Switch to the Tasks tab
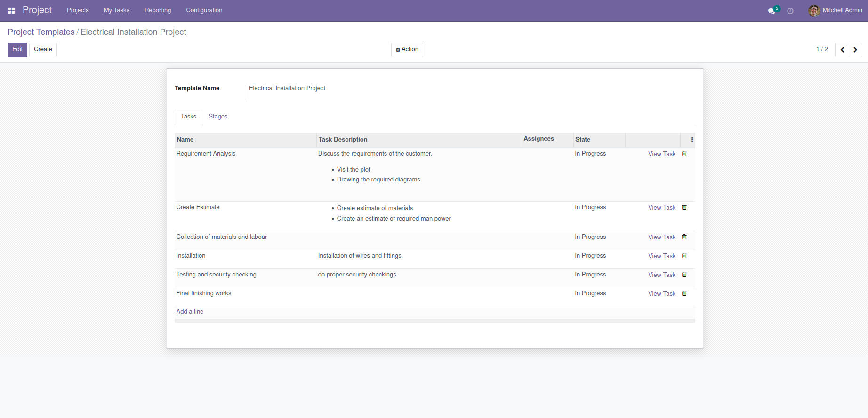This screenshot has width=868, height=418. (x=188, y=117)
